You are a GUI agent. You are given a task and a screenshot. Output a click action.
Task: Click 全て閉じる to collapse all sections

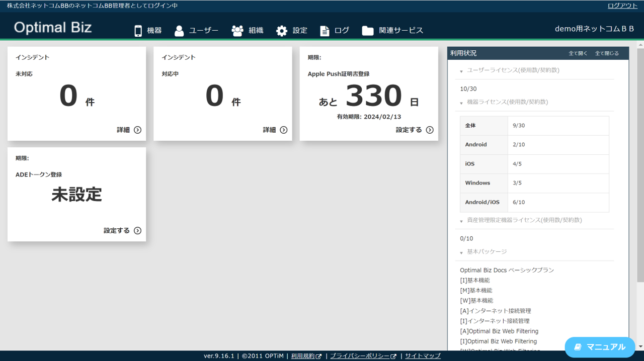point(607,53)
